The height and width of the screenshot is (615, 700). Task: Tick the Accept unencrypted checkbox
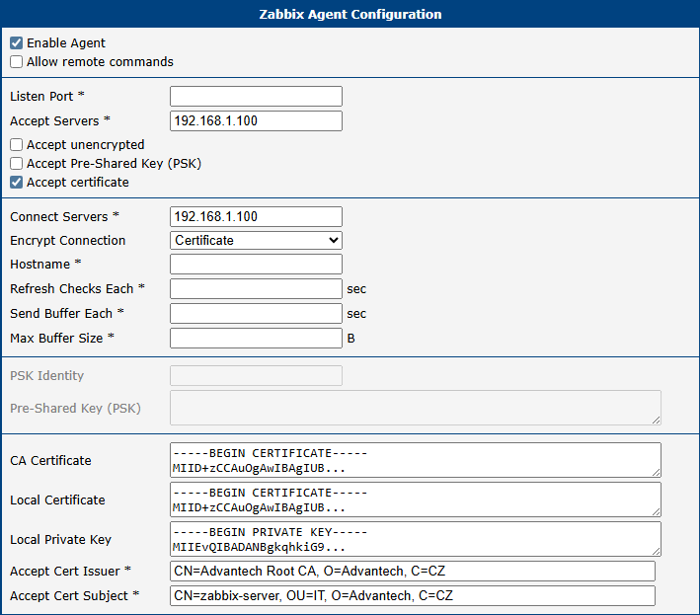point(17,144)
